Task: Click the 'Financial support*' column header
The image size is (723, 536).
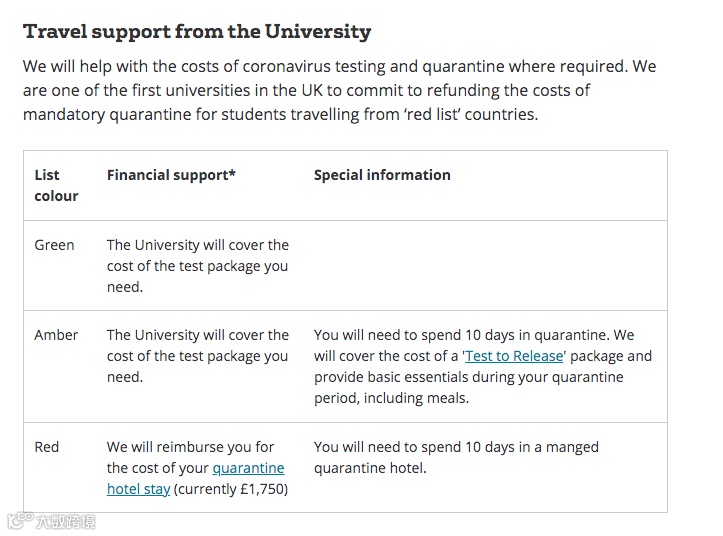Action: click(x=171, y=175)
